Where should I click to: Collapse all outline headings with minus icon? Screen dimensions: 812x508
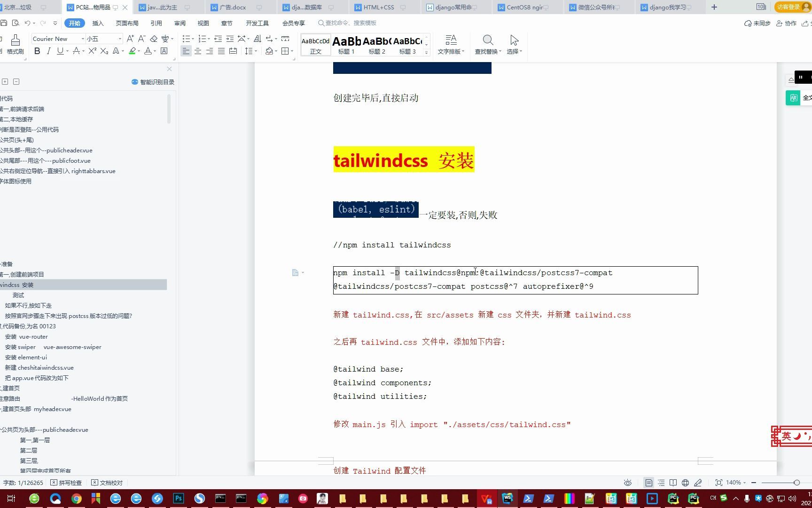click(16, 82)
